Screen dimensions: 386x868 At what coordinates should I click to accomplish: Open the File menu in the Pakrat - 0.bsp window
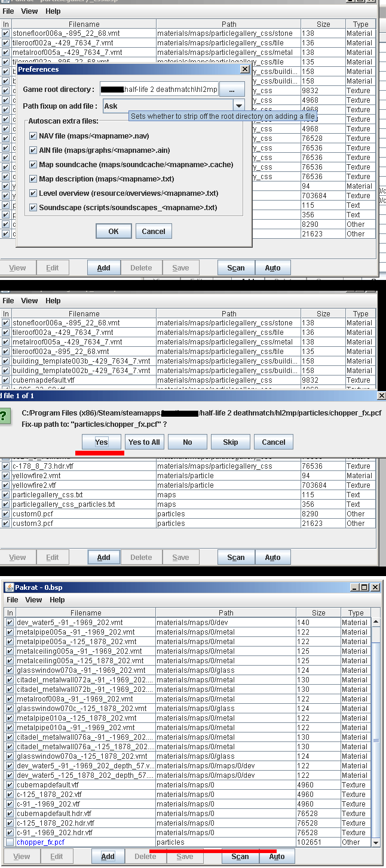pos(12,599)
